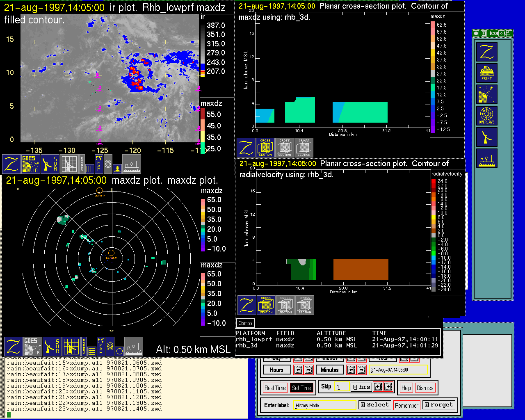Expand the Forget label menu
Image resolution: width=525 pixels, height=420 pixels.
pyautogui.click(x=438, y=405)
